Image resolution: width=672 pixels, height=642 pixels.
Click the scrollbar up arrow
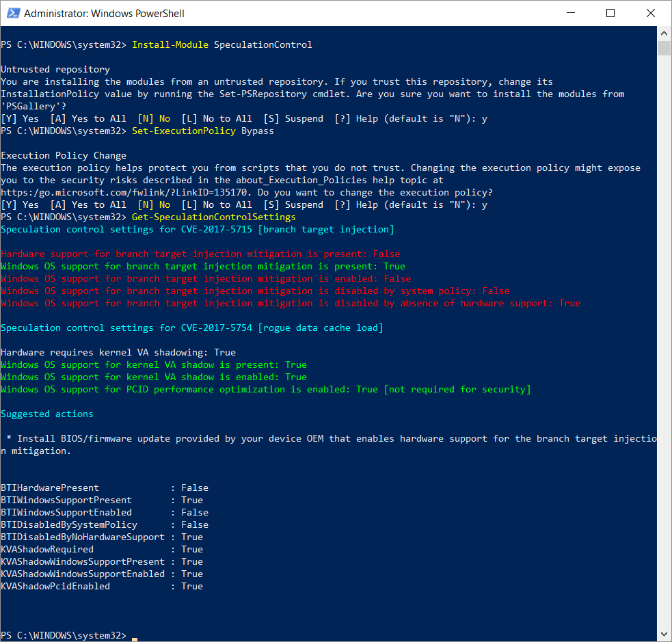tap(664, 33)
